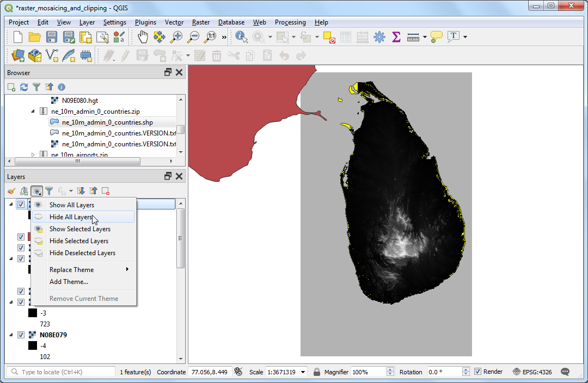Zoom to native resolution 1:1
This screenshot has width=588, height=383.
pos(210,37)
